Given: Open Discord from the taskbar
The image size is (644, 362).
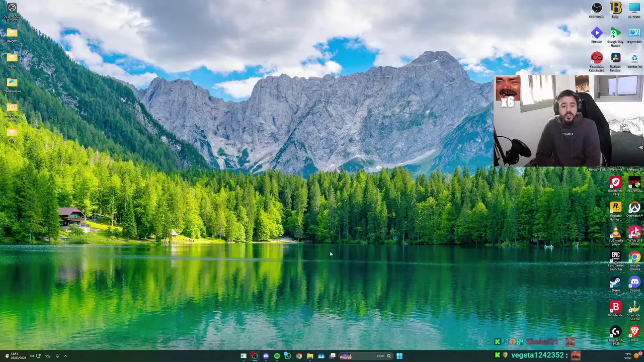Looking at the screenshot, I should 266,356.
